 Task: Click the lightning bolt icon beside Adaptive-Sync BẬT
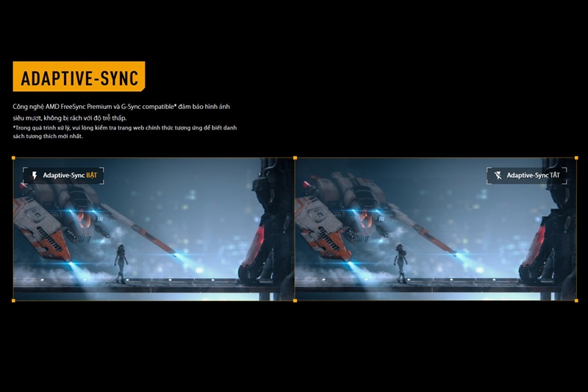click(35, 176)
